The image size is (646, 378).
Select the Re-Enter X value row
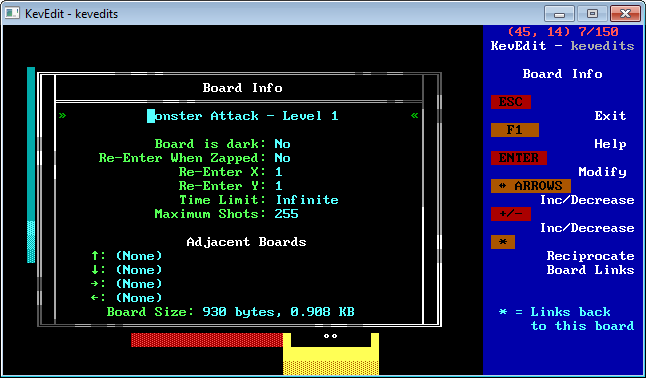pos(231,172)
